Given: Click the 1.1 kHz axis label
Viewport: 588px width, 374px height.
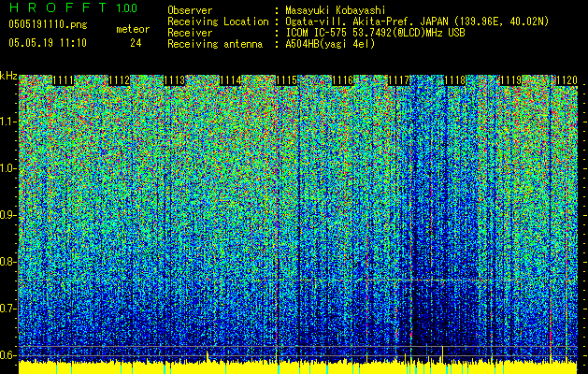Looking at the screenshot, I should point(8,122).
